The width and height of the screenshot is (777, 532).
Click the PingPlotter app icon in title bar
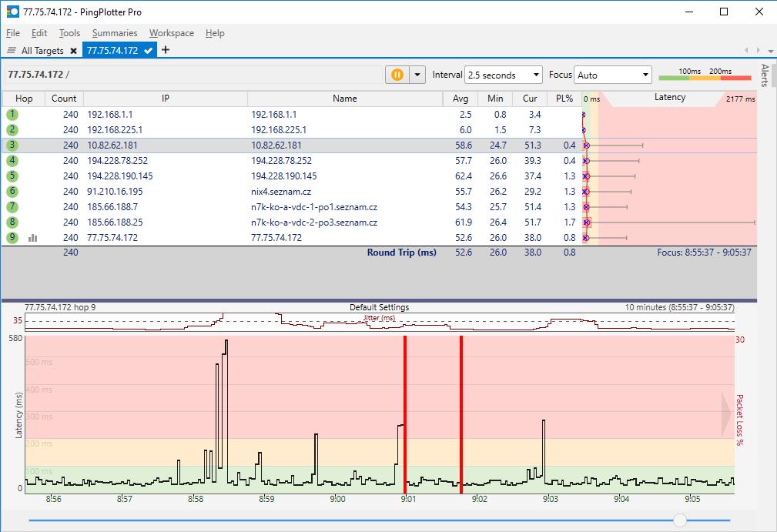pyautogui.click(x=12, y=12)
